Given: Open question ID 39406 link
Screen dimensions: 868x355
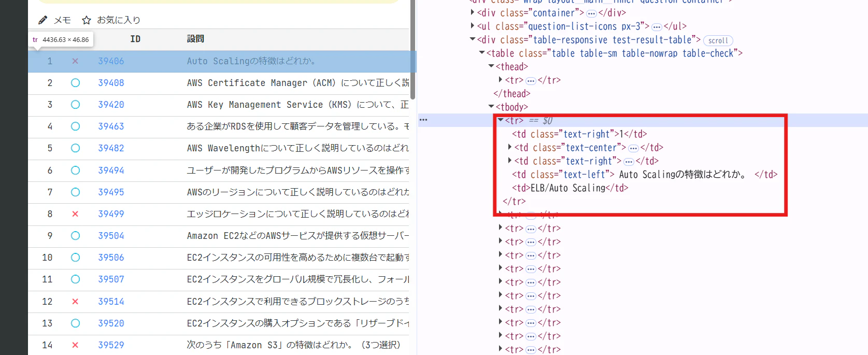Looking at the screenshot, I should [111, 61].
